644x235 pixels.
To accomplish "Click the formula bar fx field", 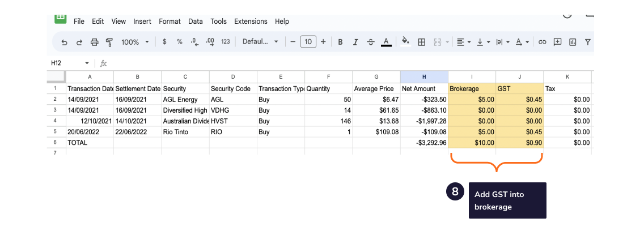I will coord(349,63).
